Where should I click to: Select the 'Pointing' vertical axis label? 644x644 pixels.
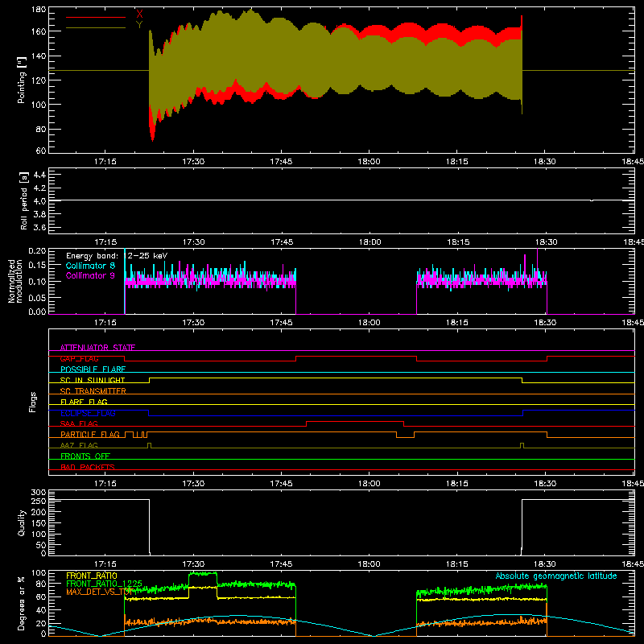click(x=22, y=80)
